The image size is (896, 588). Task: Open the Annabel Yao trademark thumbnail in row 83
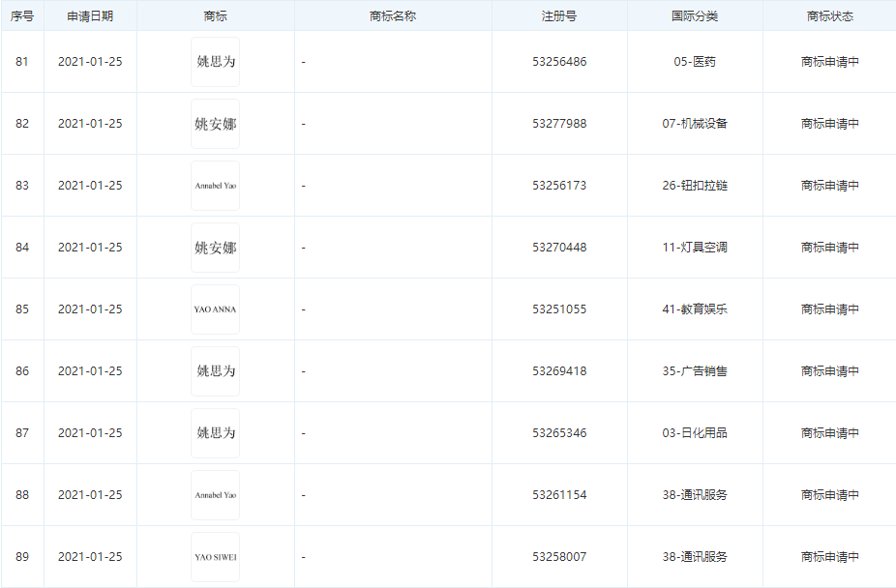[x=215, y=186]
